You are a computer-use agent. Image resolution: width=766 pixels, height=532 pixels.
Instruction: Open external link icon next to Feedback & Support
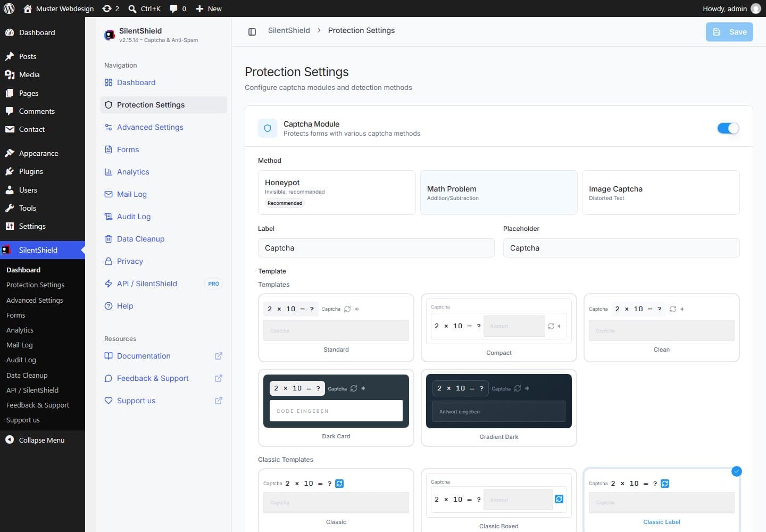pos(218,378)
